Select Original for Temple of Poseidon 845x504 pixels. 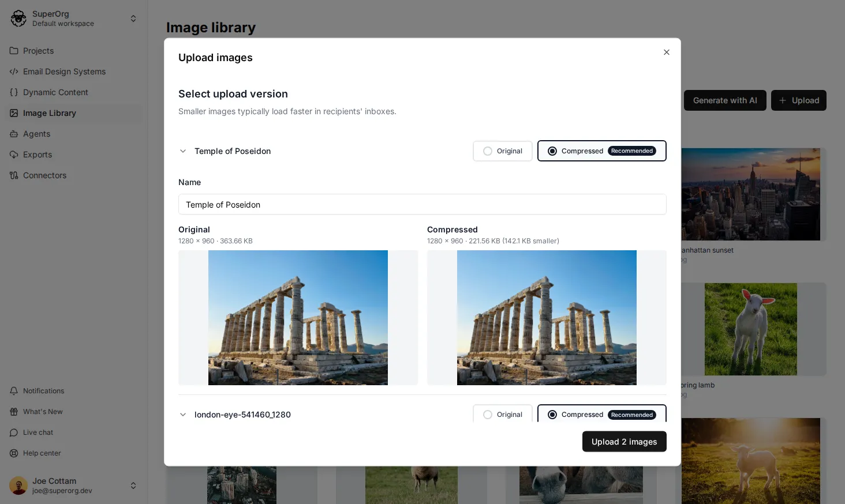[503, 151]
